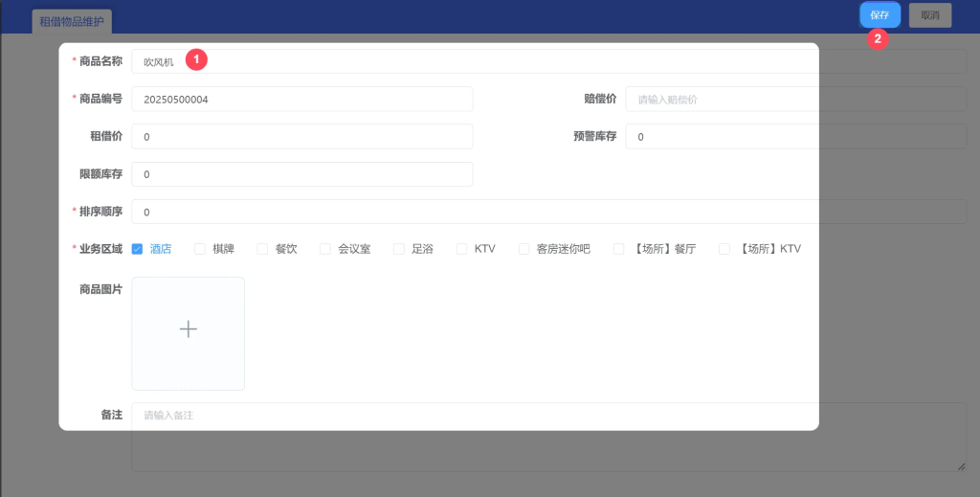Uncheck the 酒店 business area checkbox
Screen dimensions: 980x497
point(138,249)
